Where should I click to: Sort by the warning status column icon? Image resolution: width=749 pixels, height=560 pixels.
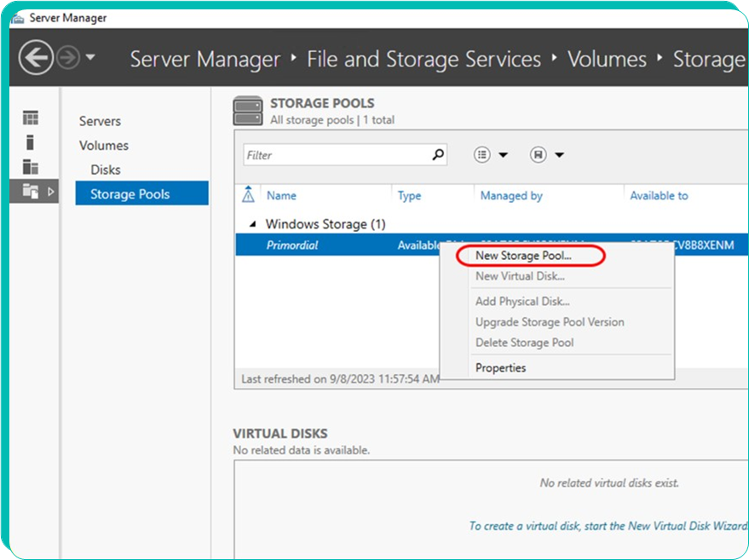249,194
